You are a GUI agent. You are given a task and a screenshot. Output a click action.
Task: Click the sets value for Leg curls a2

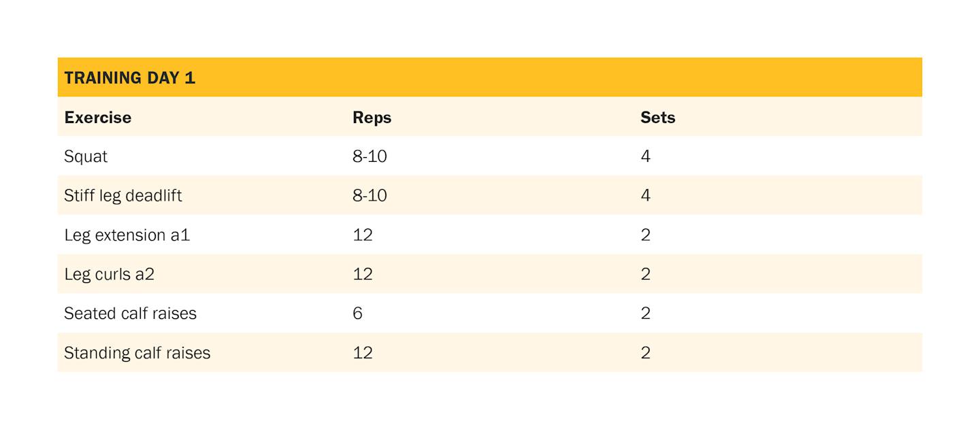click(x=645, y=274)
